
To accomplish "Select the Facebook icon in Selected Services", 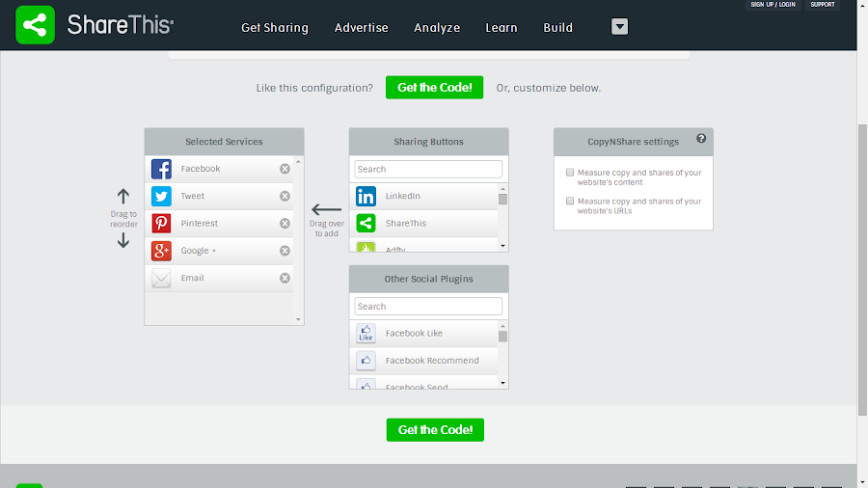I will click(x=161, y=169).
